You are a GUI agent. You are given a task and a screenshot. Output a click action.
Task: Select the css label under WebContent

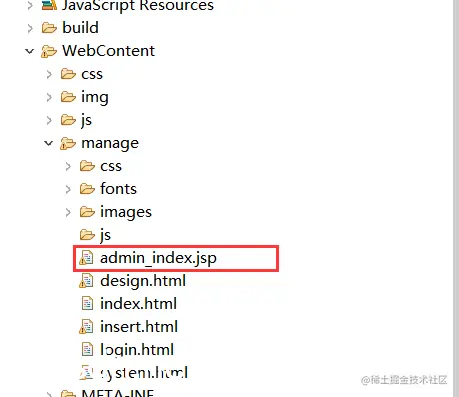(x=92, y=74)
